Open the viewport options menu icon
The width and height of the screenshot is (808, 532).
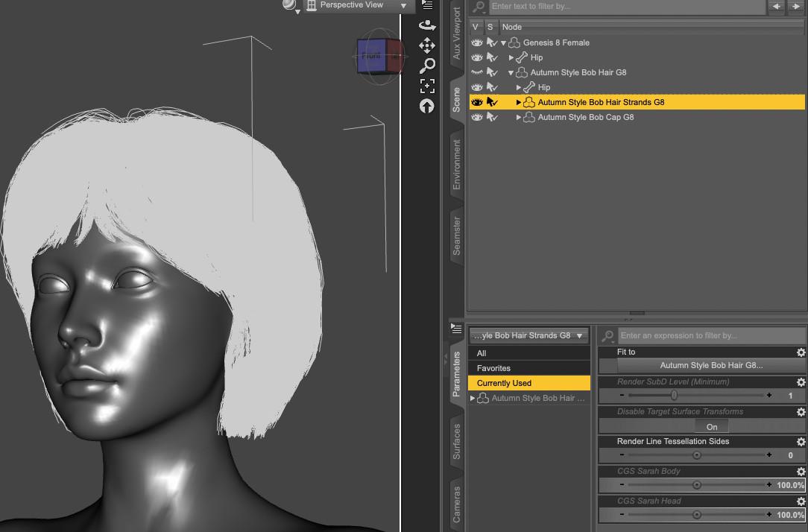427,4
